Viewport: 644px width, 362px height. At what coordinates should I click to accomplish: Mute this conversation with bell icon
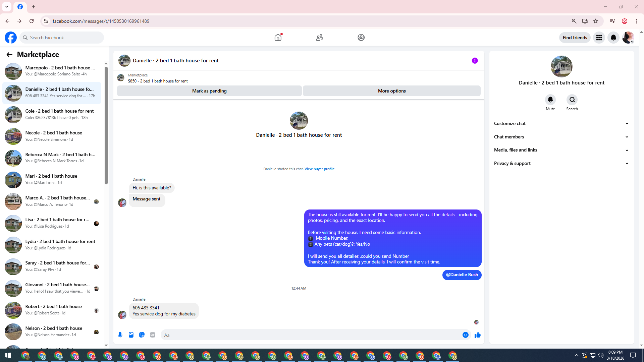point(550,100)
